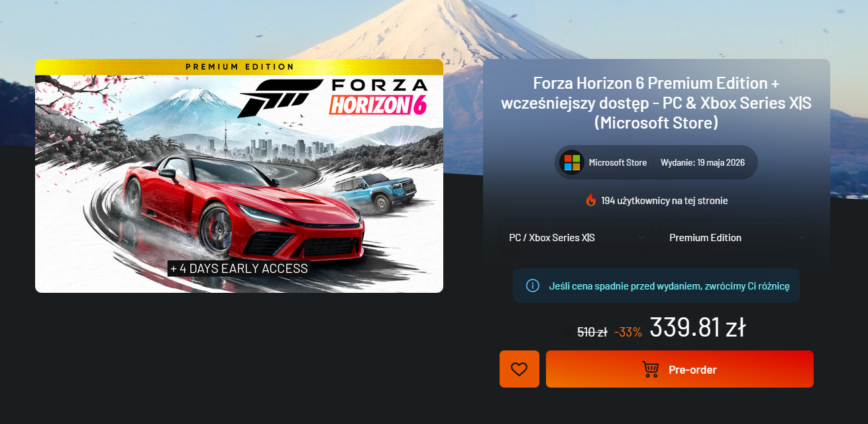The height and width of the screenshot is (424, 868).
Task: Click the Microsoft Store logo icon
Action: pyautogui.click(x=570, y=162)
